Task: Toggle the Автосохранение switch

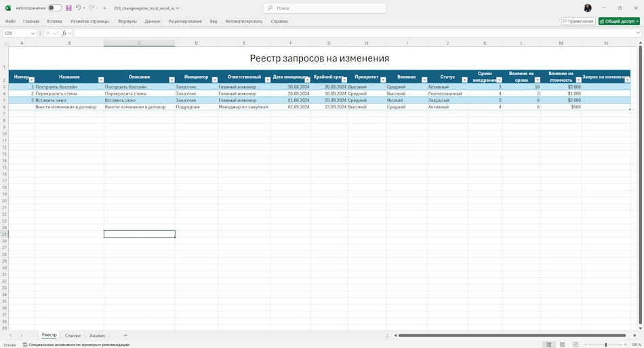Action: tap(55, 8)
